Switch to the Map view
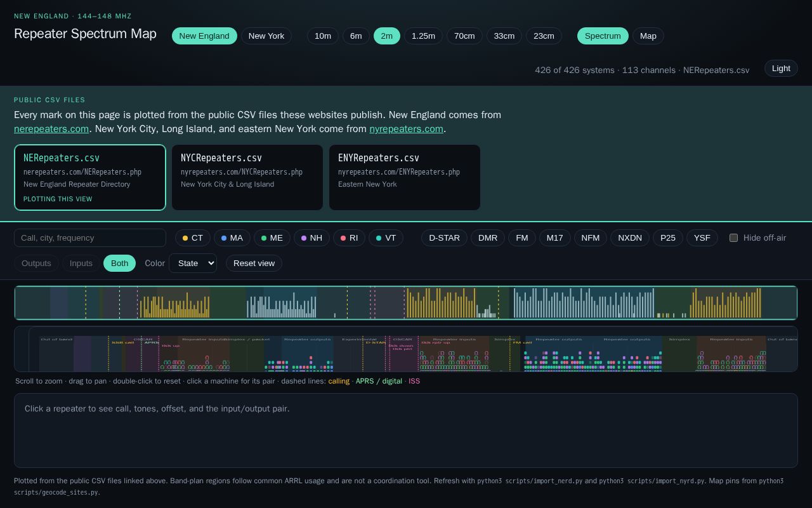 click(648, 36)
